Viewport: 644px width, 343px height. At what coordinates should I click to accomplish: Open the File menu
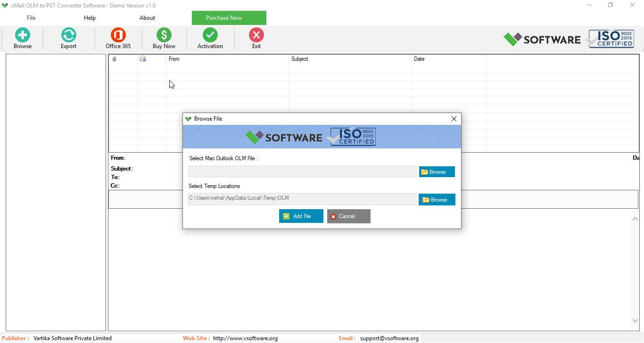click(31, 18)
